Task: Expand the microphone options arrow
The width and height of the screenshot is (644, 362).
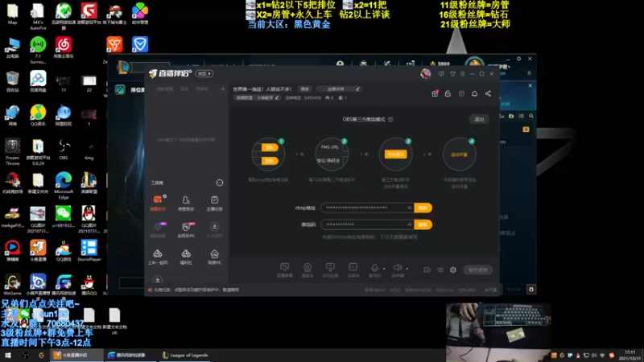Action: click(x=384, y=269)
